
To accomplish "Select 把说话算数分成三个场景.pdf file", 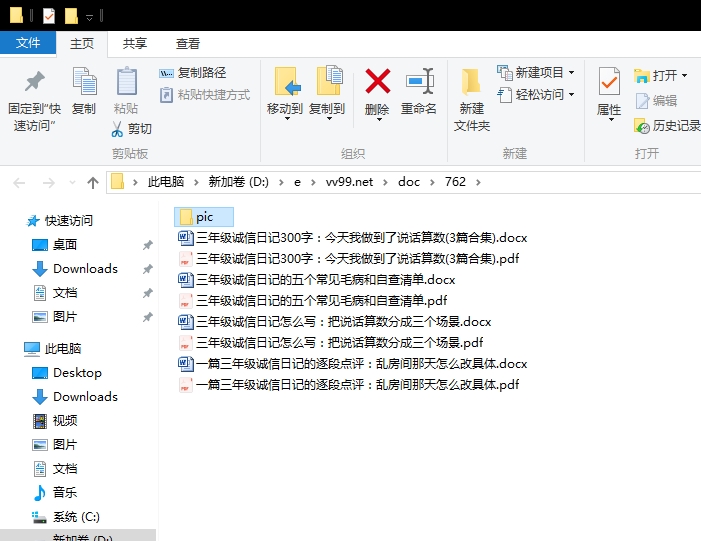I will (x=330, y=342).
